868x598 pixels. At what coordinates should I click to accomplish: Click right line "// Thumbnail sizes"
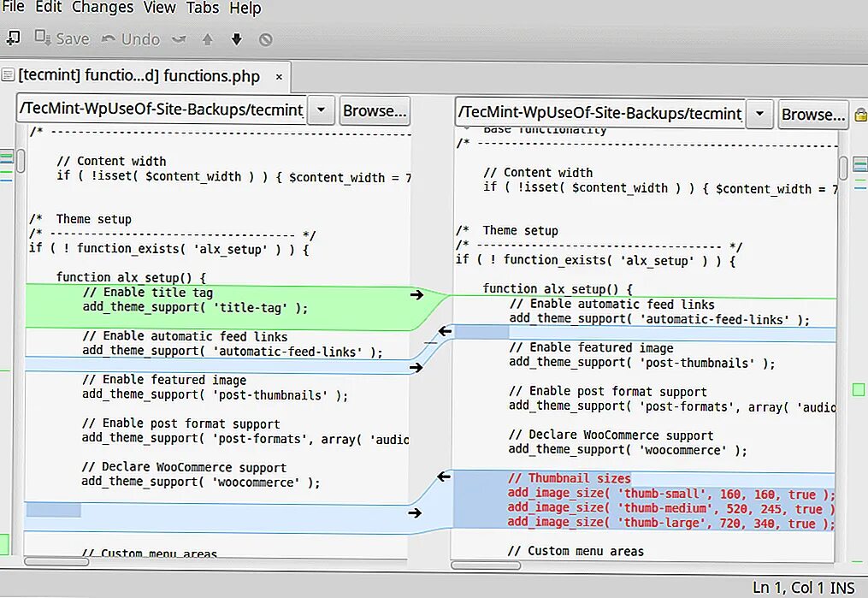(x=569, y=478)
